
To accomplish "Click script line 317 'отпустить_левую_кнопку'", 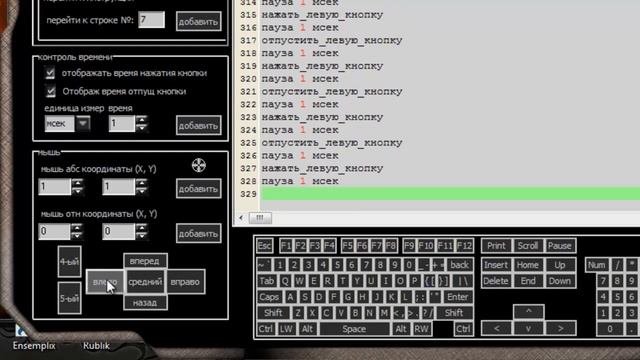I will click(x=332, y=40).
